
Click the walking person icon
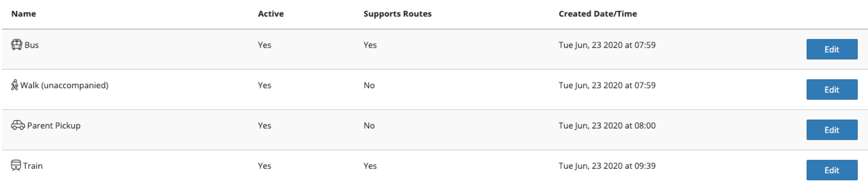click(14, 85)
